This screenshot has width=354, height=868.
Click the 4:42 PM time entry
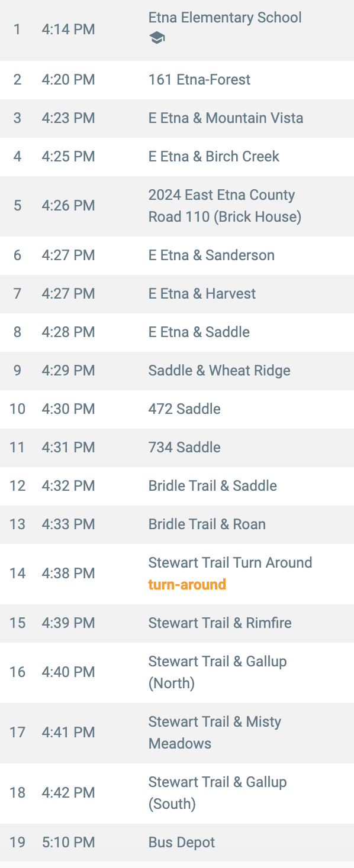click(x=68, y=793)
